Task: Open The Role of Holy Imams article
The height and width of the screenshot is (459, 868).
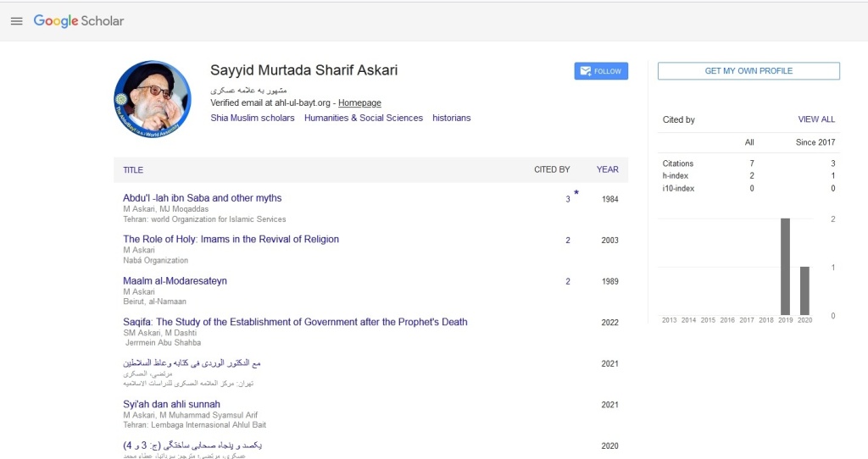Action: (x=231, y=240)
